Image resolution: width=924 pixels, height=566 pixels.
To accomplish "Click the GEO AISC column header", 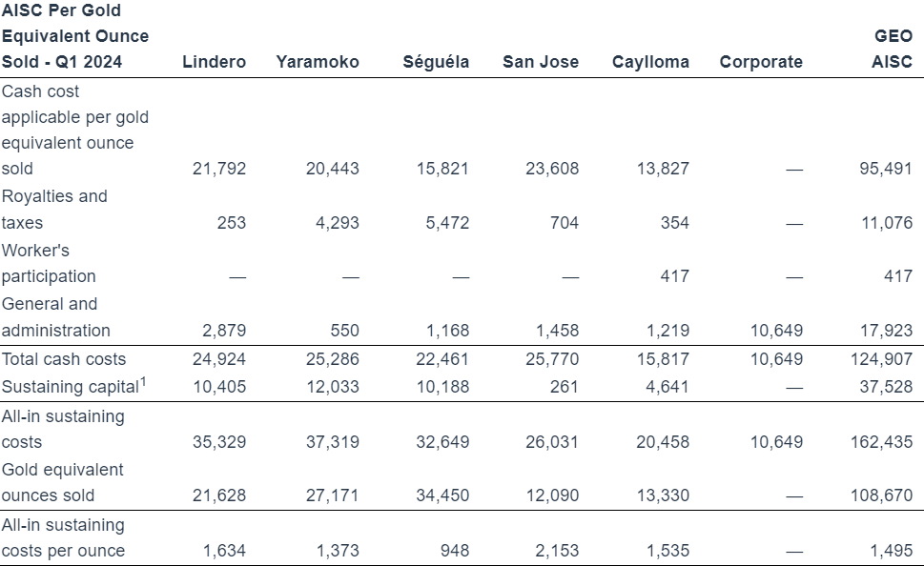I will (893, 49).
